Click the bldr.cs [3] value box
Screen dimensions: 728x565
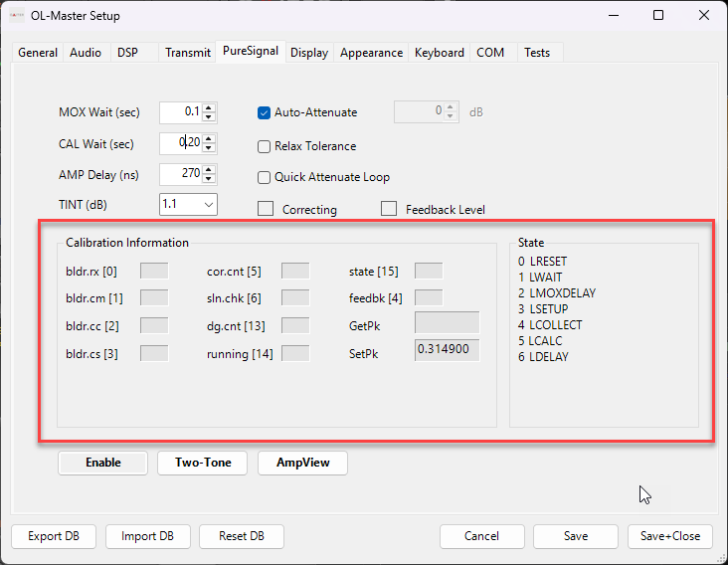[x=154, y=353]
